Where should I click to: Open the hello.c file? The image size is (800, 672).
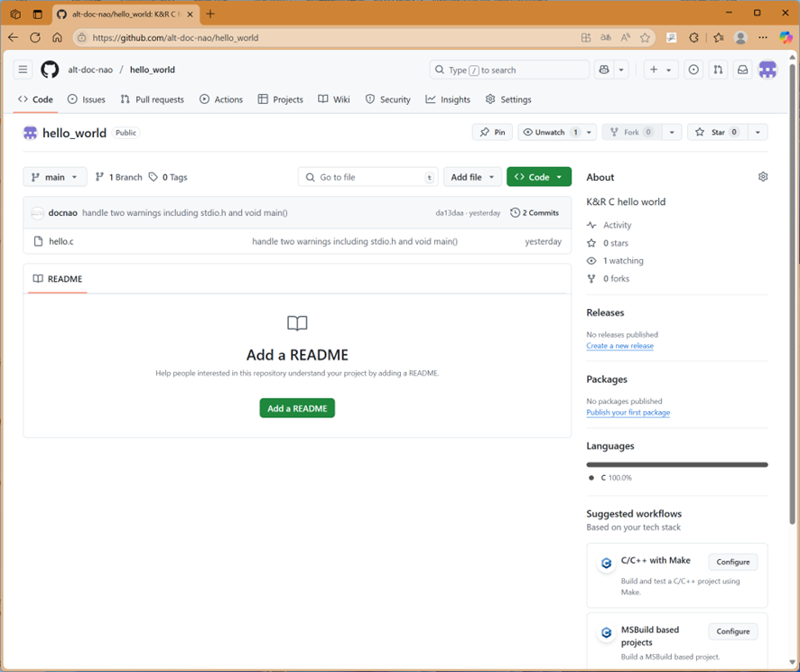61,241
